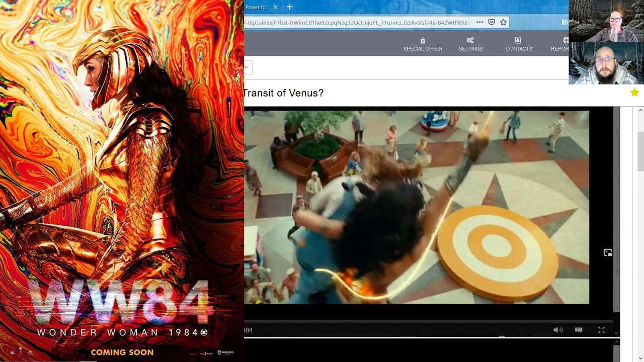
Task: Toggle the yellow favorite star
Action: [x=634, y=93]
